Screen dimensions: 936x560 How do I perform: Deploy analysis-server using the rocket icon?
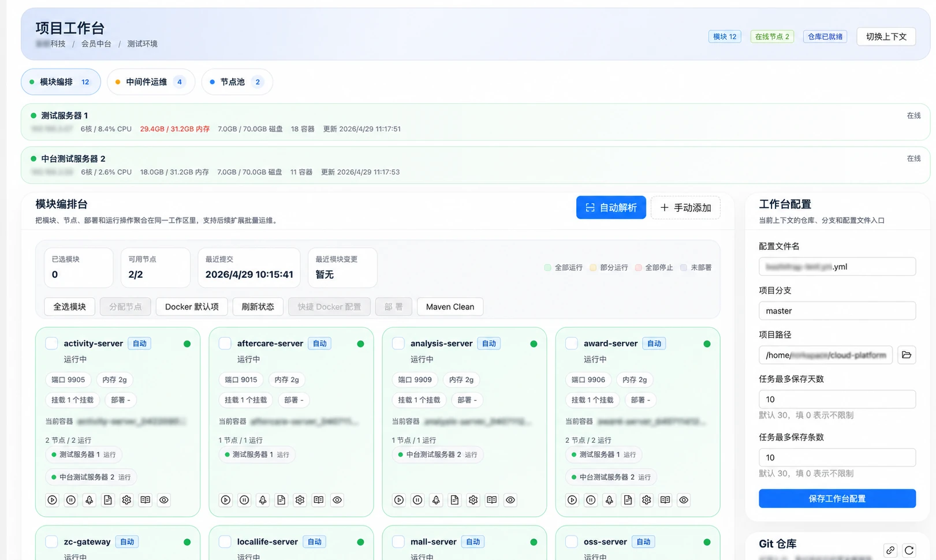[436, 500]
